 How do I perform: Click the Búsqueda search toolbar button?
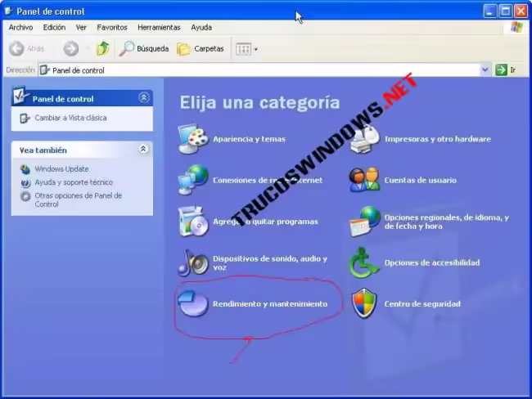coord(144,49)
